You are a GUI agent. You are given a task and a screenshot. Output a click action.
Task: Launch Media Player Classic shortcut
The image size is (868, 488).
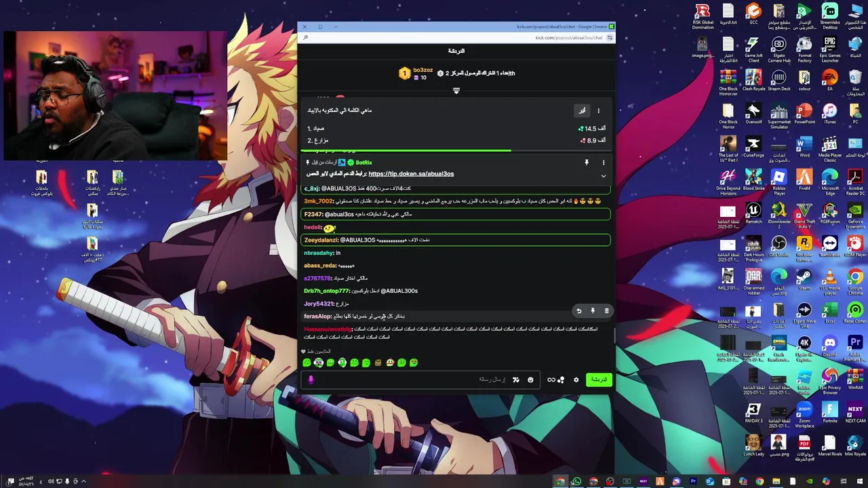point(829,148)
